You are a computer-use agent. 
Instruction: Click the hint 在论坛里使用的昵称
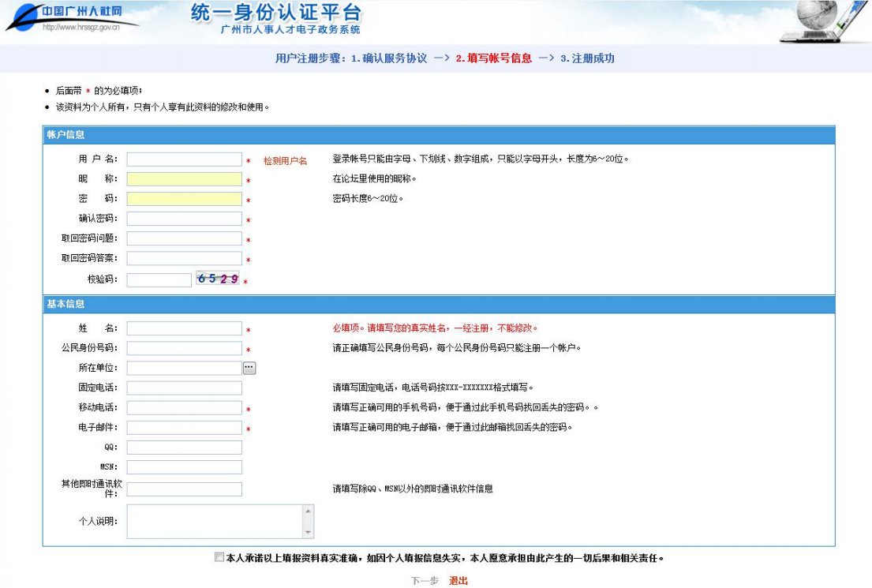(374, 178)
